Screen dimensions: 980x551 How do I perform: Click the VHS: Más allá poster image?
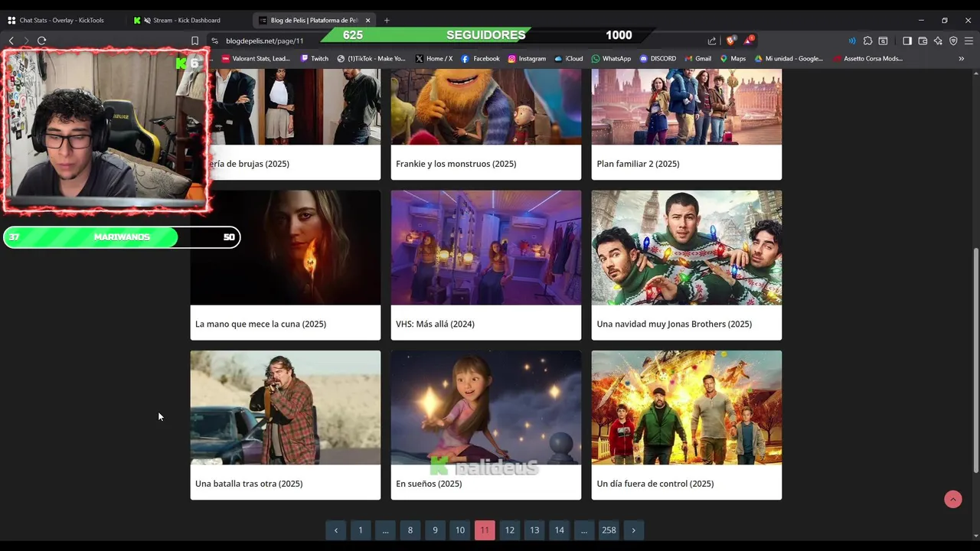click(x=486, y=248)
